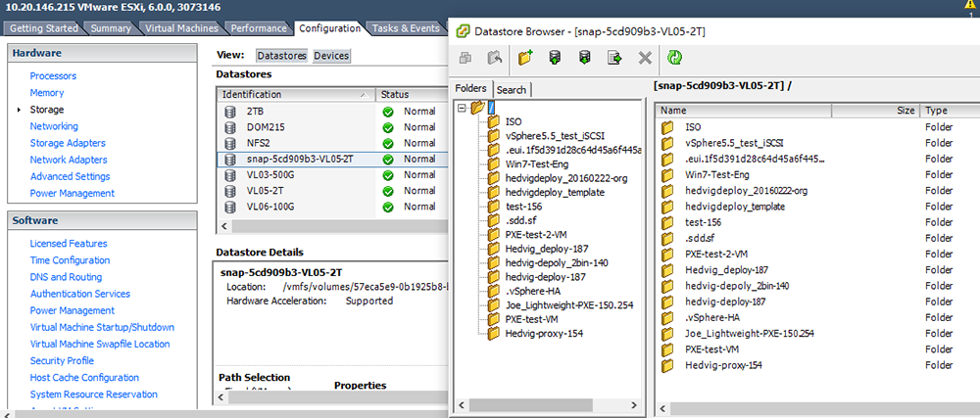The width and height of the screenshot is (980, 418).
Task: Click the Datastores view button
Action: coord(282,56)
